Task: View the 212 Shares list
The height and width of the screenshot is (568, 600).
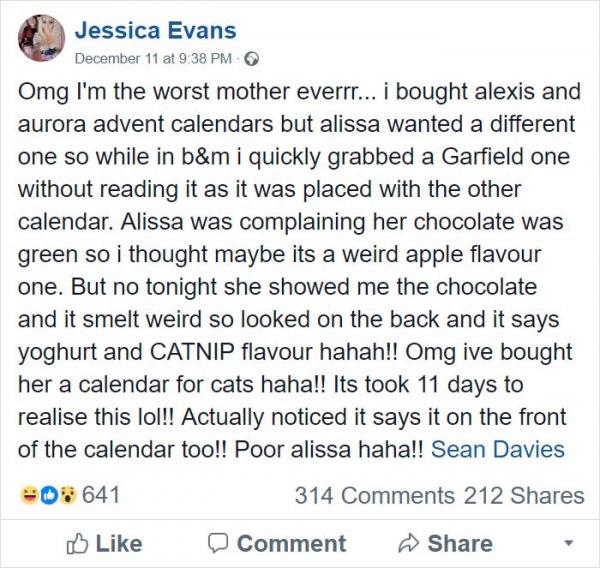Action: (x=524, y=495)
